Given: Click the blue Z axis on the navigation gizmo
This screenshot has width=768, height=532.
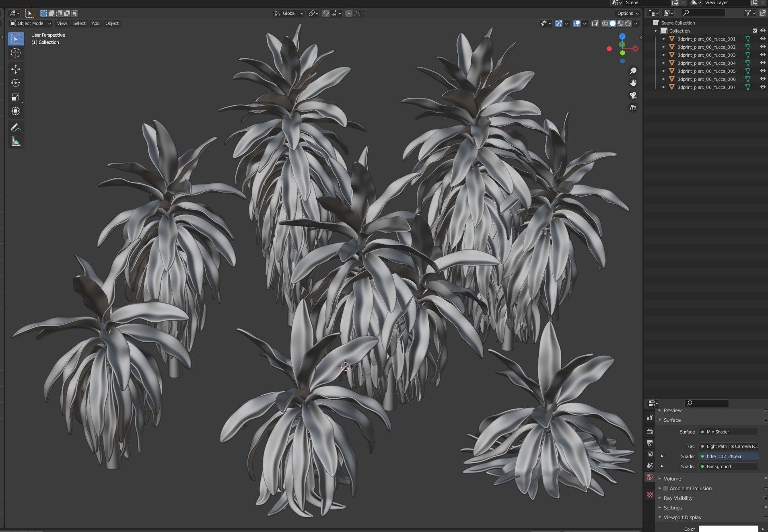Looking at the screenshot, I should pyautogui.click(x=622, y=37).
